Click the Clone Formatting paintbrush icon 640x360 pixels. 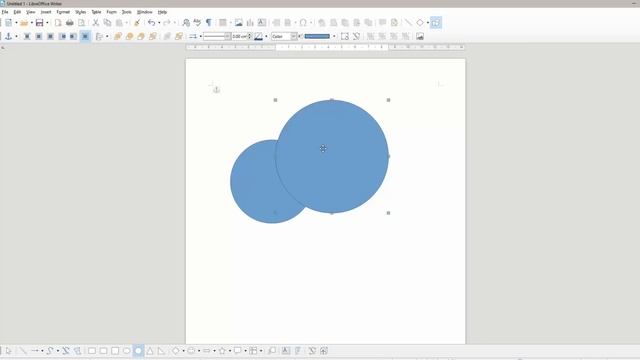137,23
